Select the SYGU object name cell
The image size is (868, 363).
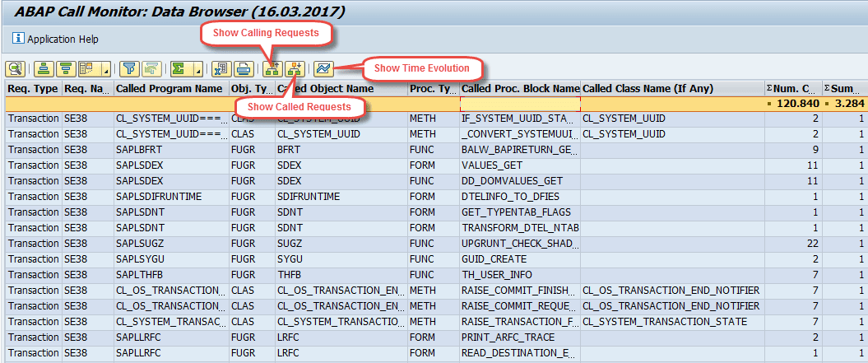tap(341, 258)
